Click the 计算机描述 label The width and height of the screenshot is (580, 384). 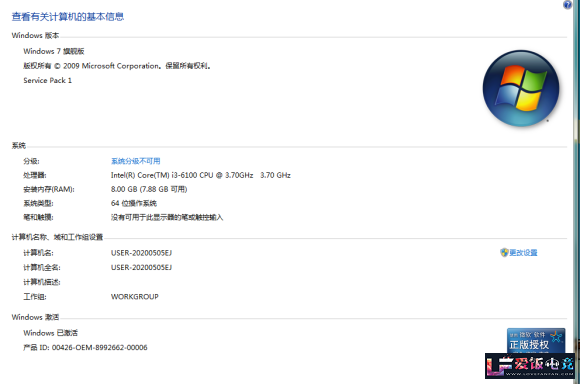[41, 282]
